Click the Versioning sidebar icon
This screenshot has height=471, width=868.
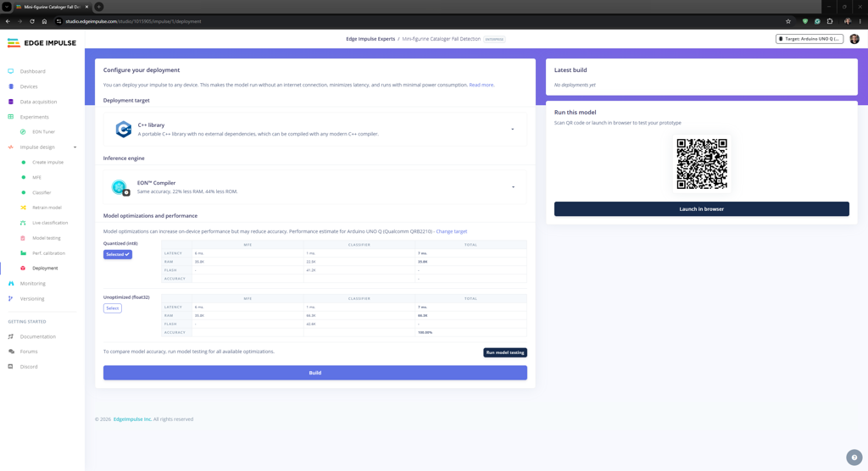click(x=10, y=298)
